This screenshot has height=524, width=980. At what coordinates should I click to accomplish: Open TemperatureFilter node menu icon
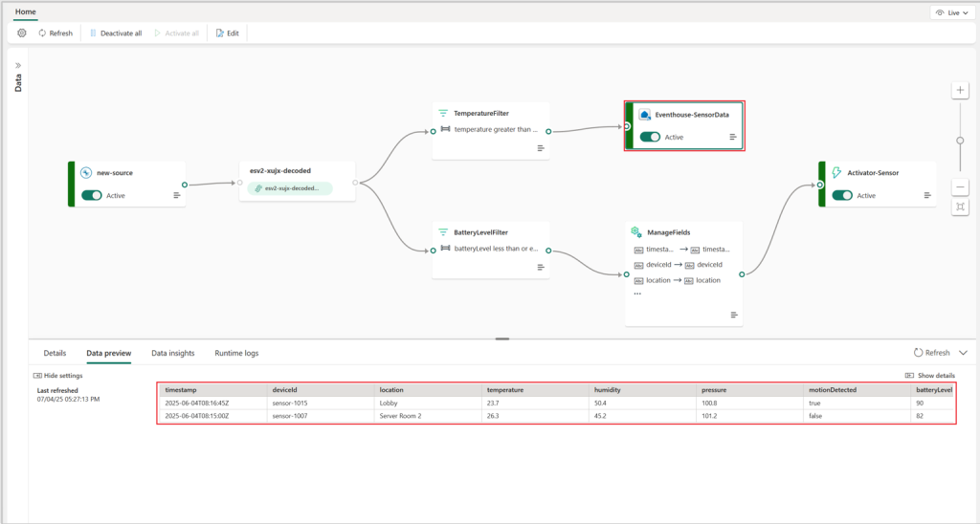(x=541, y=148)
